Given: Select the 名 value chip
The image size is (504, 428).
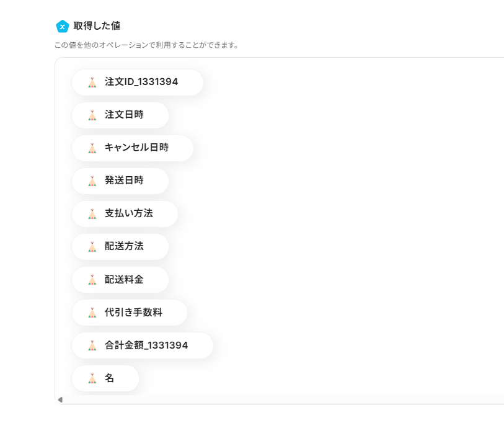Looking at the screenshot, I should pyautogui.click(x=109, y=378).
